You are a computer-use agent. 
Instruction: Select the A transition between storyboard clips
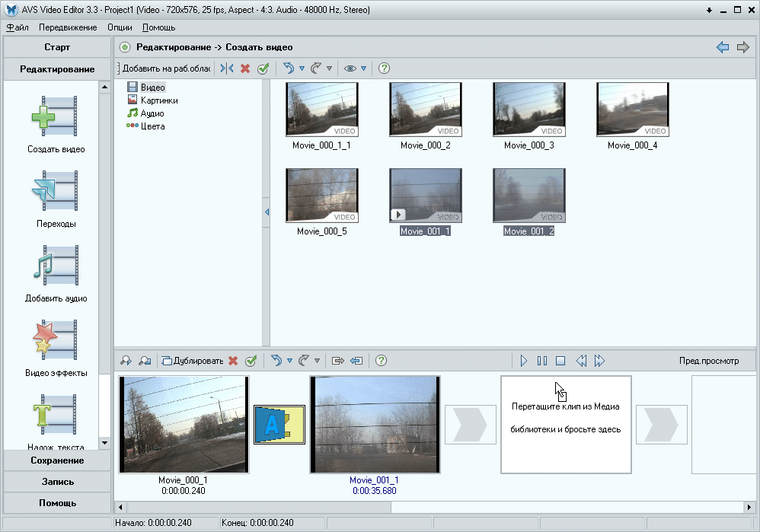tap(279, 425)
